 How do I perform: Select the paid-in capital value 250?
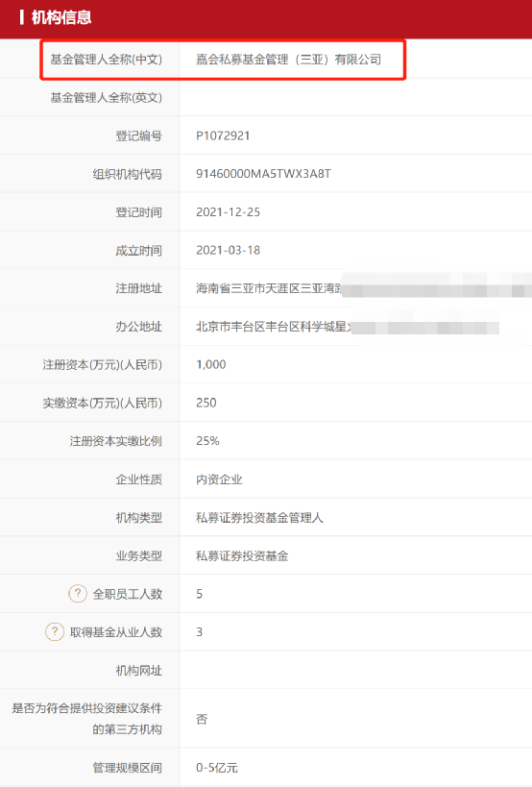point(206,403)
